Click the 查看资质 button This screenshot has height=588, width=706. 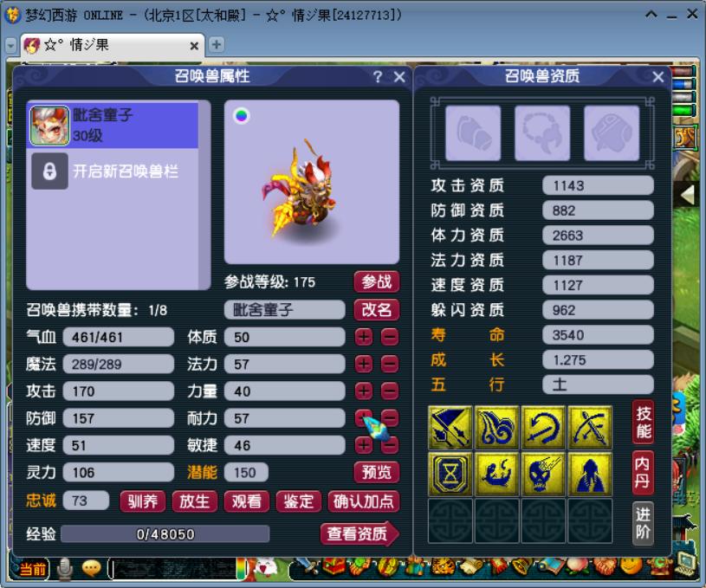coord(359,533)
